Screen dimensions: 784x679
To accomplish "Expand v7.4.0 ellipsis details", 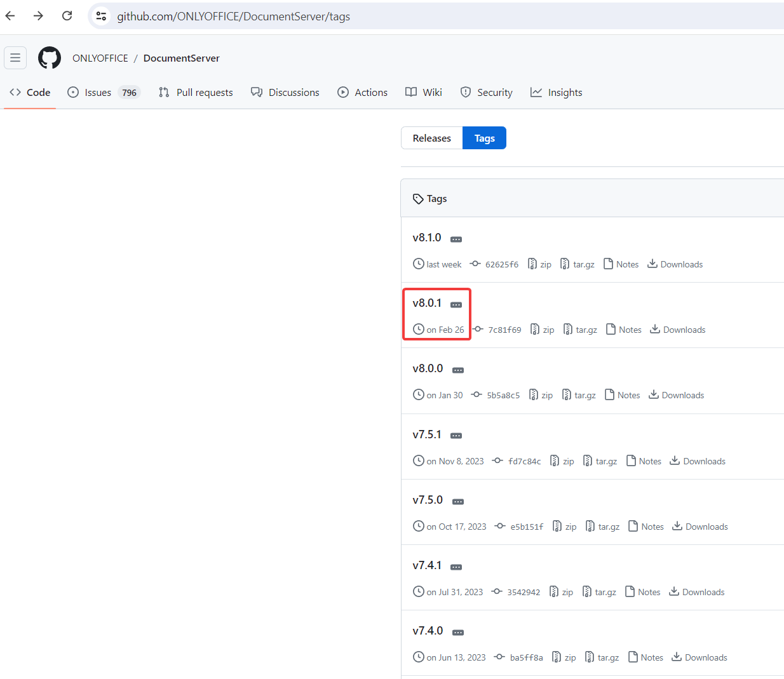I will (x=458, y=633).
